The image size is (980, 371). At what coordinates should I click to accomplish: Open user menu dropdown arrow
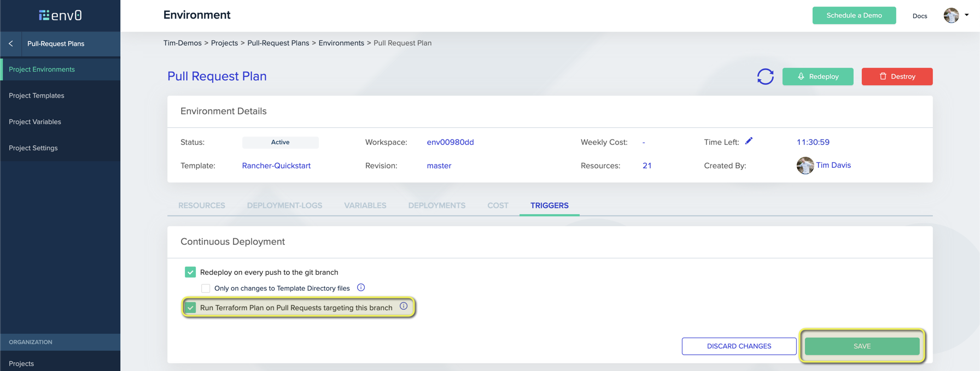[x=967, y=15]
